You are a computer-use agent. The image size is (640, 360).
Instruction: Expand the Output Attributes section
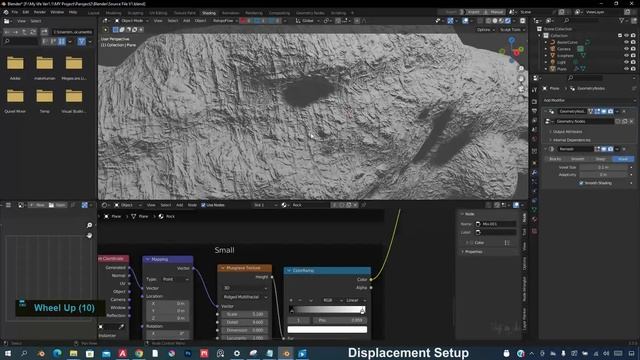(567, 132)
